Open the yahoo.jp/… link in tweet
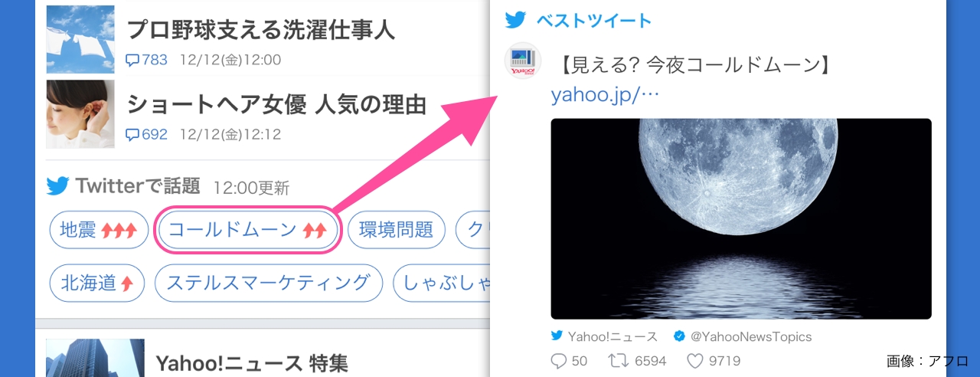 coord(605,96)
